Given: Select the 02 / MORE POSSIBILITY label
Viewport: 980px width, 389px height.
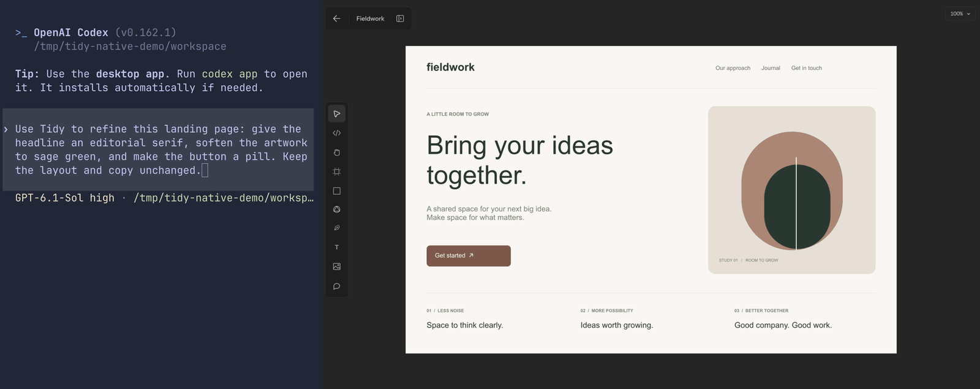Looking at the screenshot, I should pyautogui.click(x=607, y=311).
